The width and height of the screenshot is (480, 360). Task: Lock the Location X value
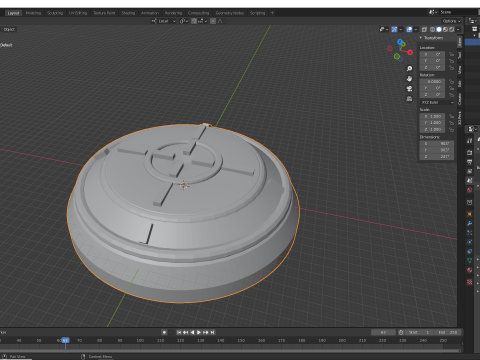coord(451,54)
